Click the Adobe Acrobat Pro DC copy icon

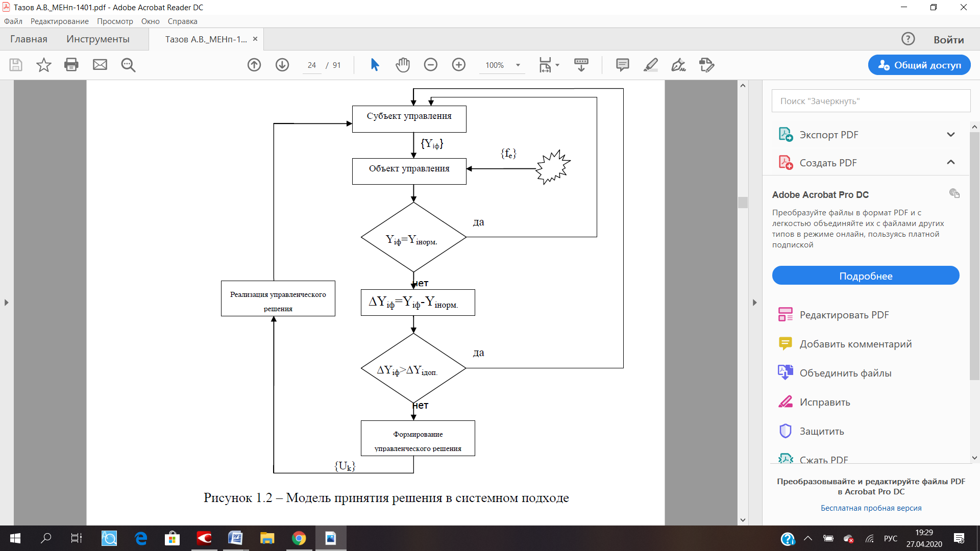pos(954,193)
